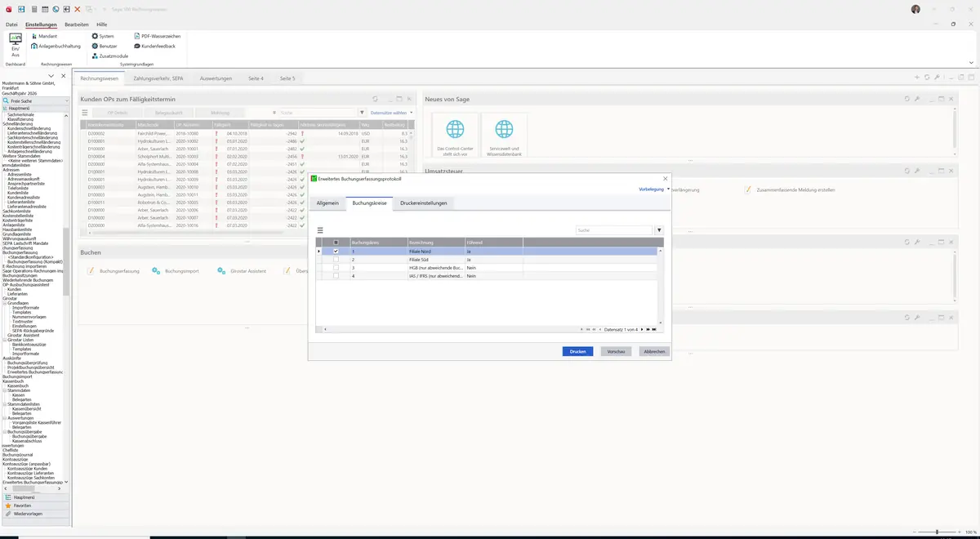Open Zusatzmodule from the ribbon
This screenshot has width=980, height=539.
click(109, 56)
